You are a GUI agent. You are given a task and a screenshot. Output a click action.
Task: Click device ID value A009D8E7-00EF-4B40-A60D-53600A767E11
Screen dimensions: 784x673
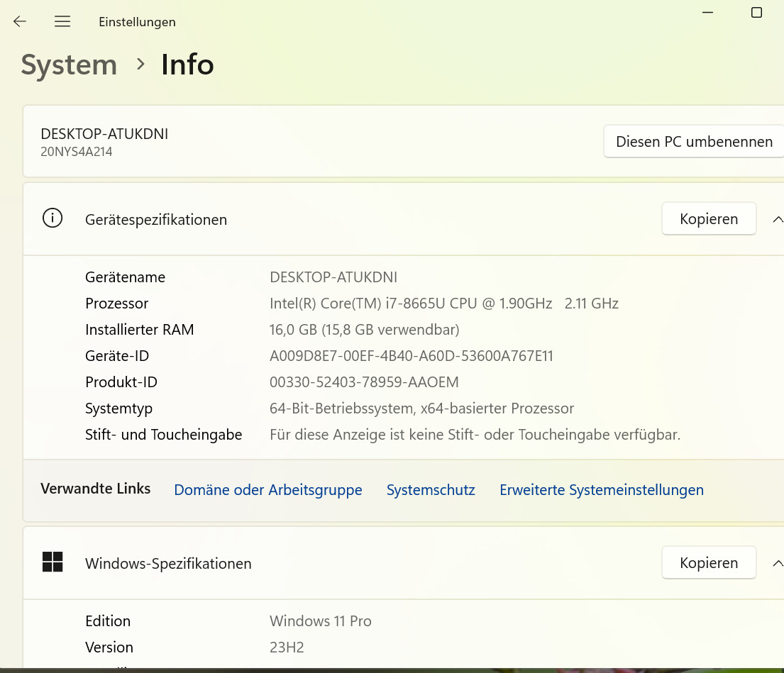tap(412, 356)
